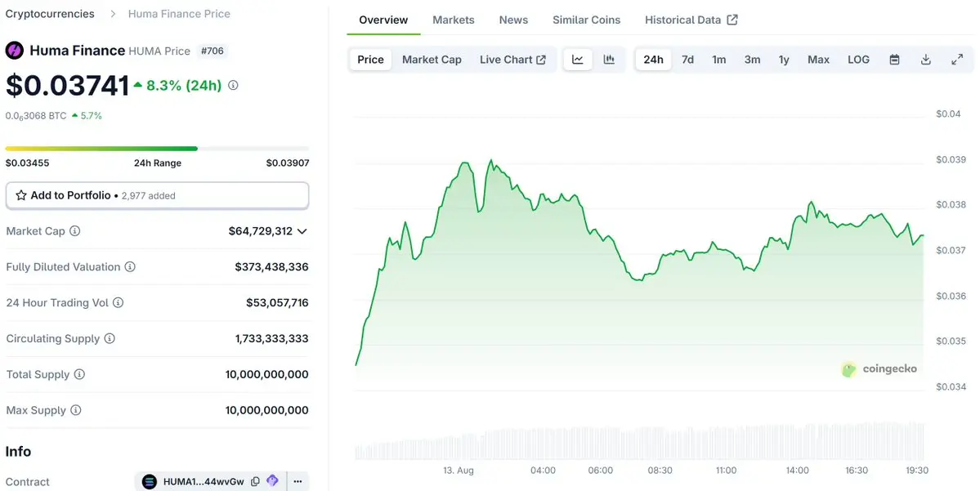Copy the HUMA1...44wvGw contract address
This screenshot has width=980, height=491.
pos(255,482)
